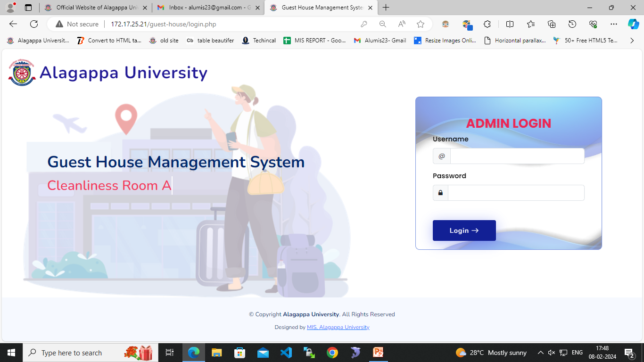Image resolution: width=644 pixels, height=362 pixels.
Task: Click the Not secure warning indicator
Action: click(77, 24)
